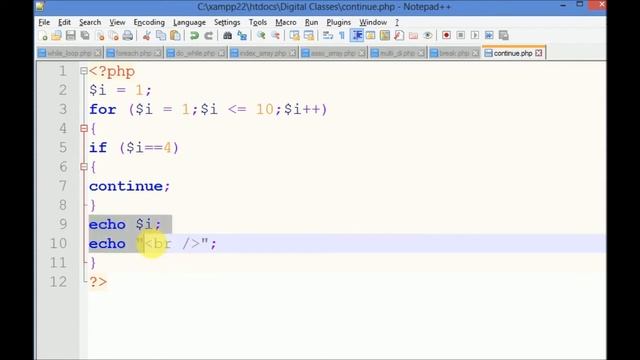Close the while_loop.php tab
The image size is (640, 360).
(98, 53)
